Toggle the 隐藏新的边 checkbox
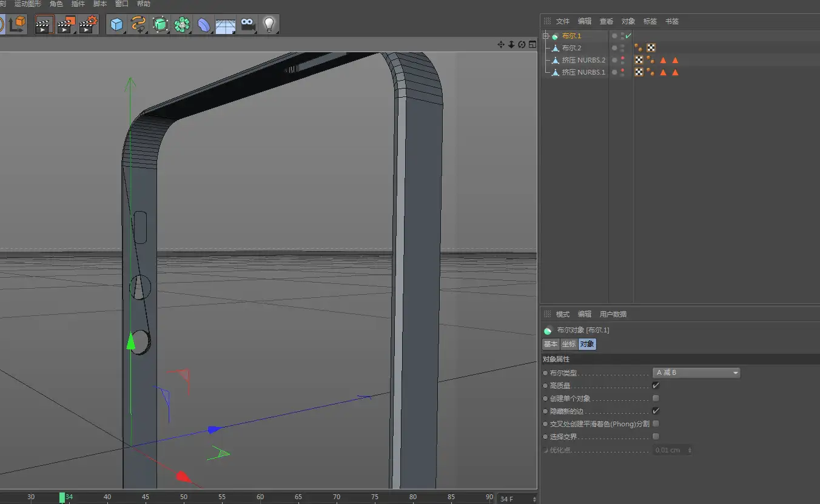Viewport: 820px width, 504px height. [656, 411]
